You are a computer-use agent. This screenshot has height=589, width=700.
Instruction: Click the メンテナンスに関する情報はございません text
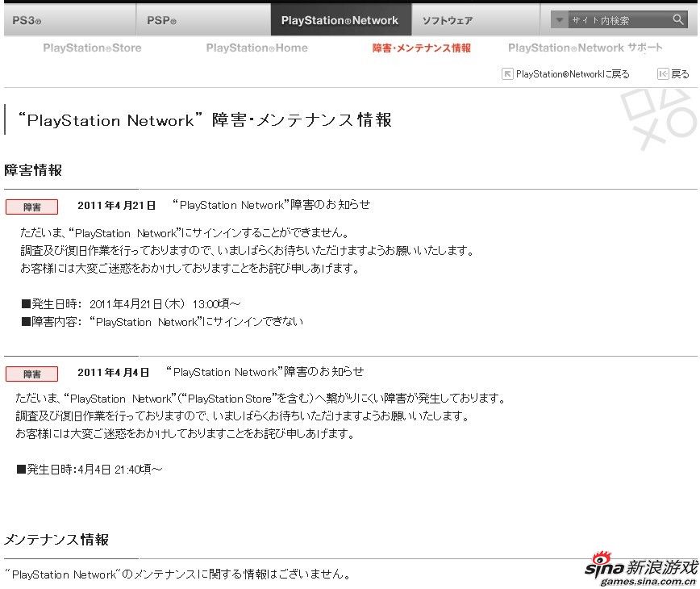tap(177, 574)
